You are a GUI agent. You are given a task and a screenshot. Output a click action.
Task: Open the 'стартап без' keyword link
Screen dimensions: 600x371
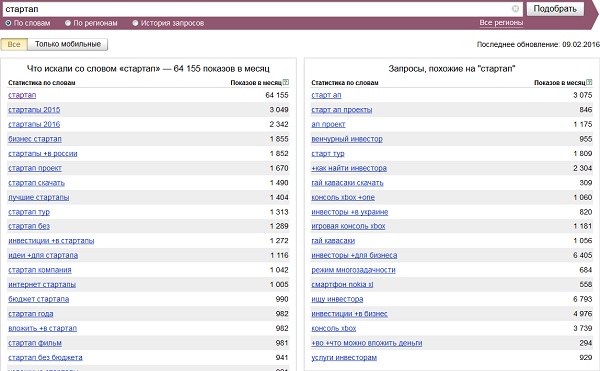(x=29, y=226)
